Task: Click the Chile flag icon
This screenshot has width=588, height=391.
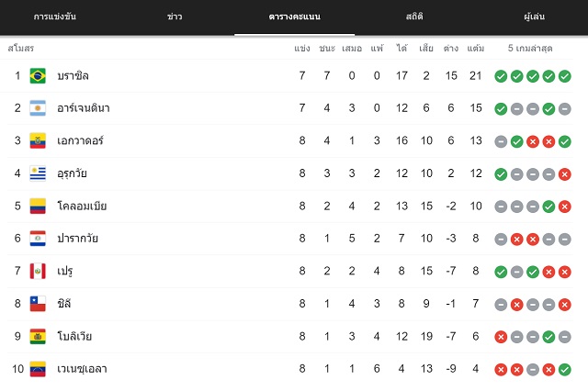Action: click(x=38, y=304)
